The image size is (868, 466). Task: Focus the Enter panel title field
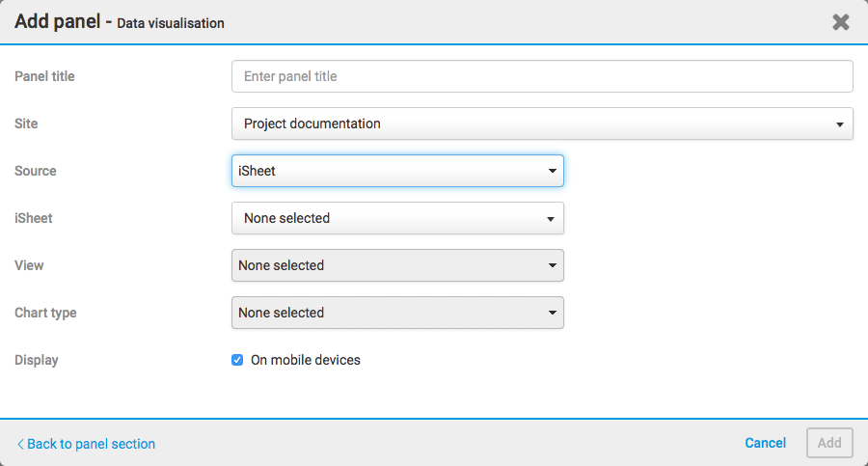pyautogui.click(x=541, y=76)
